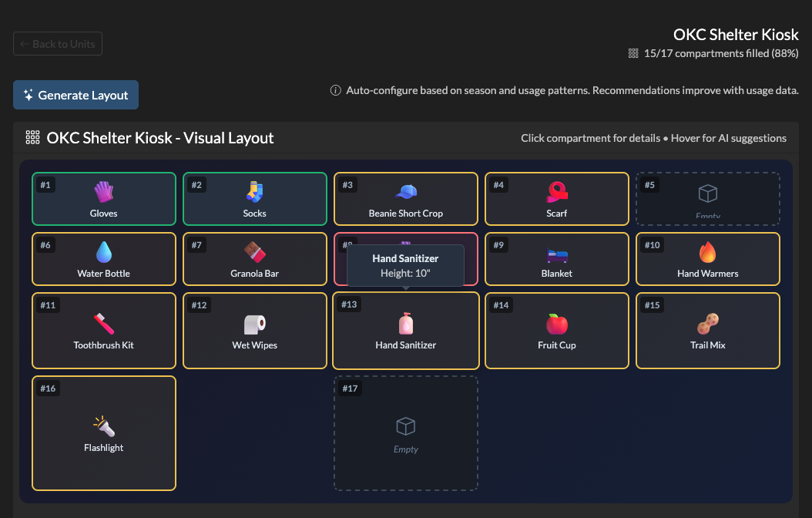Click the grid icon beside Visual Layout title

(32, 138)
